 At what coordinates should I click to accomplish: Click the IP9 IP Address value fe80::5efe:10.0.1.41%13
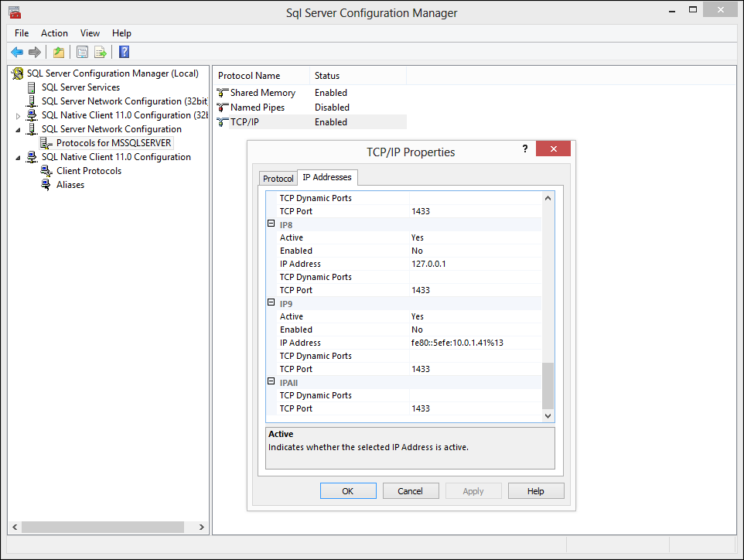coord(476,343)
